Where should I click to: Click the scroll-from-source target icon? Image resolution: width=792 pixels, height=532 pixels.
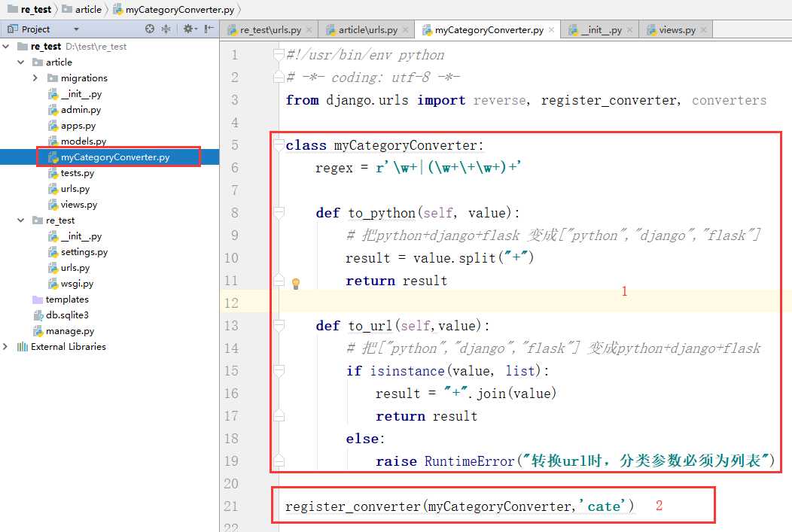coord(150,29)
